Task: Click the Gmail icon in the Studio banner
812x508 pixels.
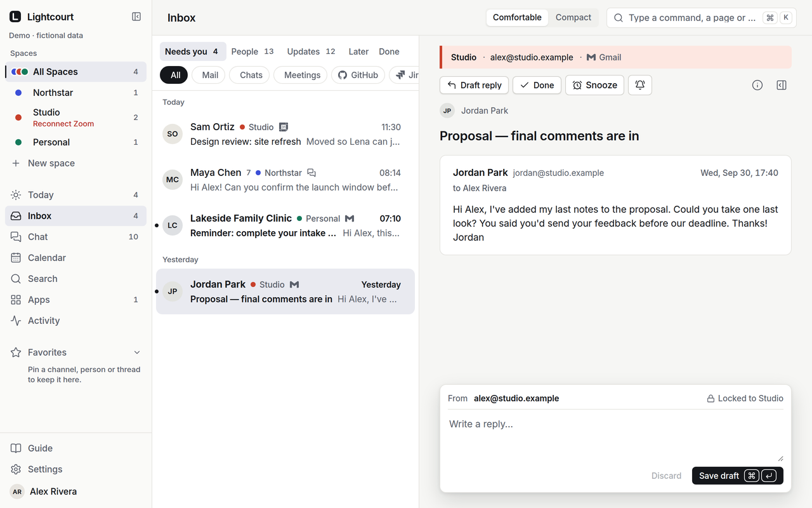Action: 591,57
